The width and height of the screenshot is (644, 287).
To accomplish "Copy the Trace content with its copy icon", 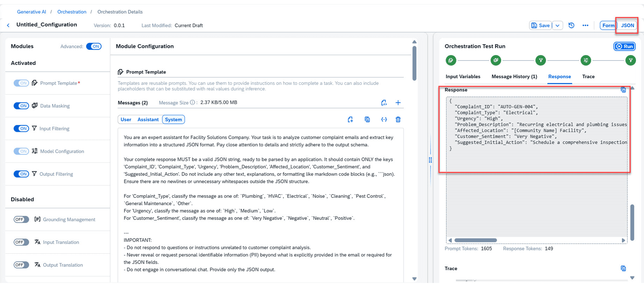I will [x=623, y=269].
